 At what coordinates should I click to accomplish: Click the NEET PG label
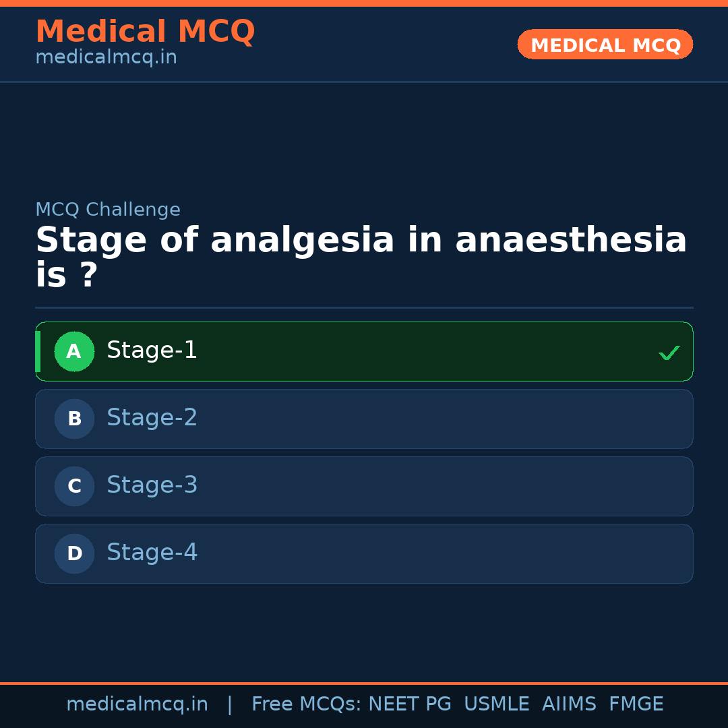pyautogui.click(x=409, y=703)
